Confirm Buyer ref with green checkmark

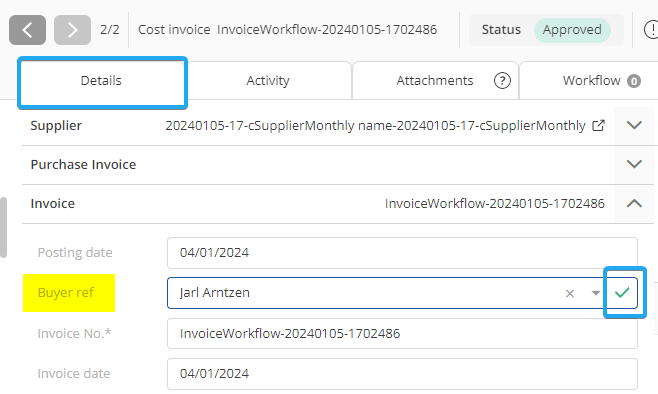[622, 292]
